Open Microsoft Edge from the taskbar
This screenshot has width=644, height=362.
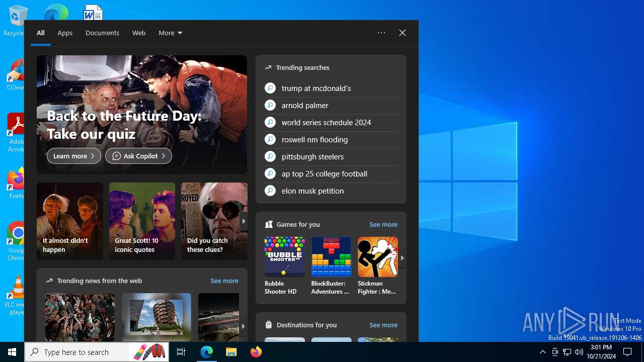pos(207,352)
